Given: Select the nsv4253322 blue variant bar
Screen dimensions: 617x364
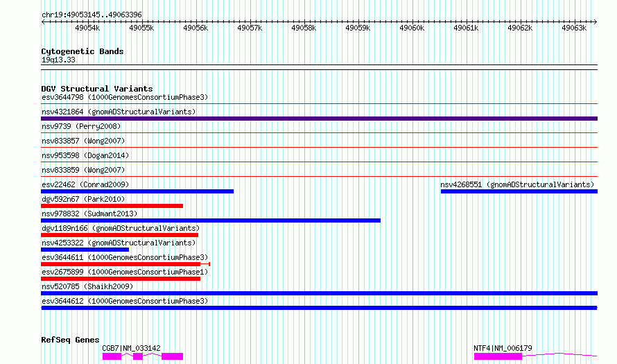Looking at the screenshot, I should [85, 250].
